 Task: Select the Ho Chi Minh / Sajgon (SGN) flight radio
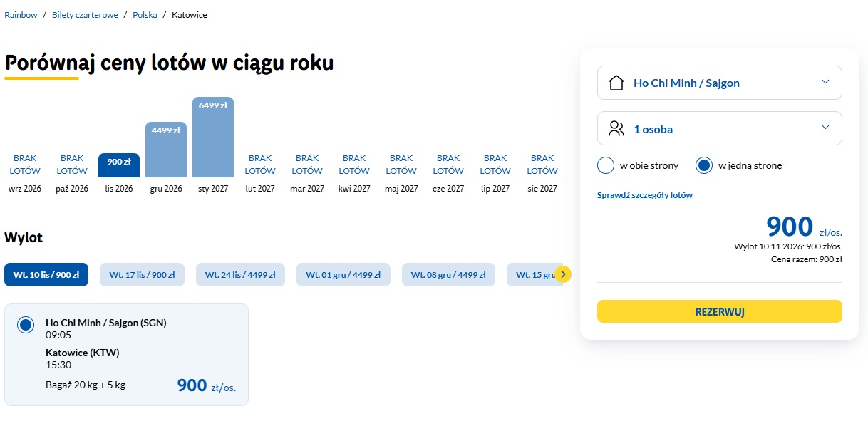(26, 325)
